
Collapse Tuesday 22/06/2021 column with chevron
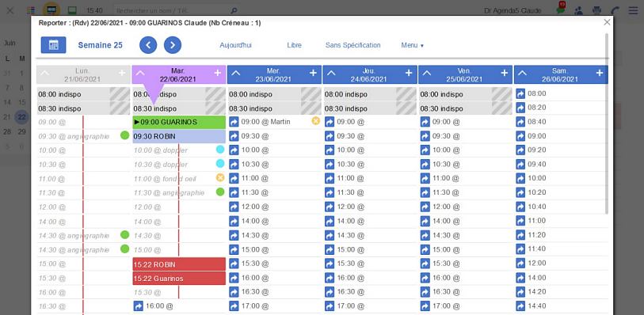pos(140,73)
